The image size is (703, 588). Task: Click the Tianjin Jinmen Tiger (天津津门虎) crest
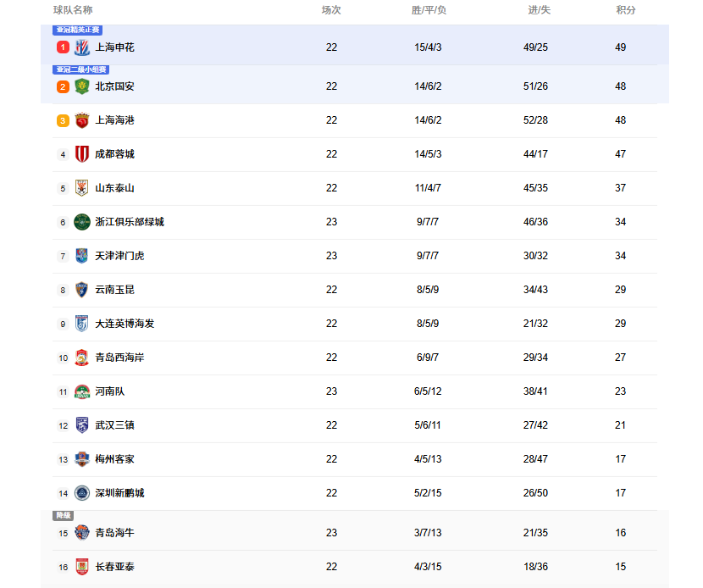[x=82, y=256]
